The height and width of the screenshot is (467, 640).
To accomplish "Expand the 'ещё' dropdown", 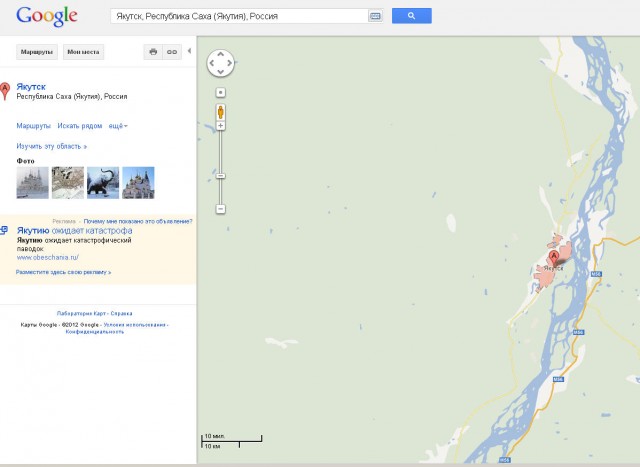I will point(118,126).
